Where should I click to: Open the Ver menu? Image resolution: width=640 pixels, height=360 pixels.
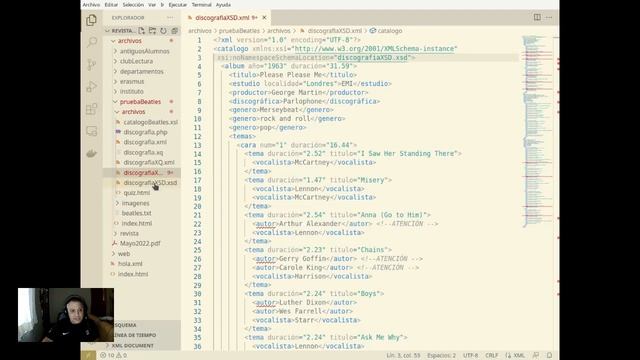pos(152,5)
